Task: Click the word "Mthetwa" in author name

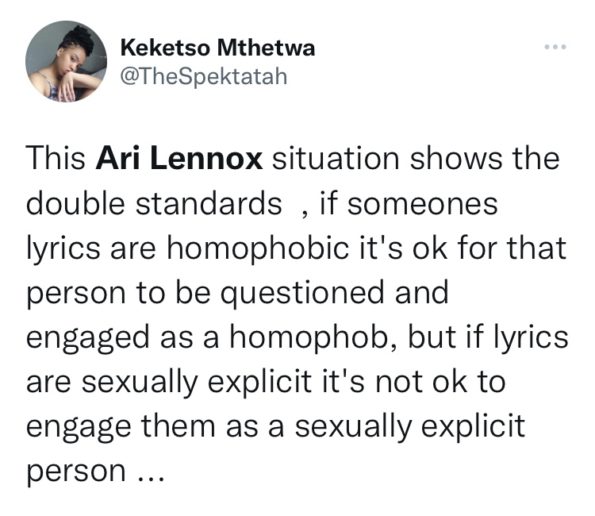Action: [266, 49]
